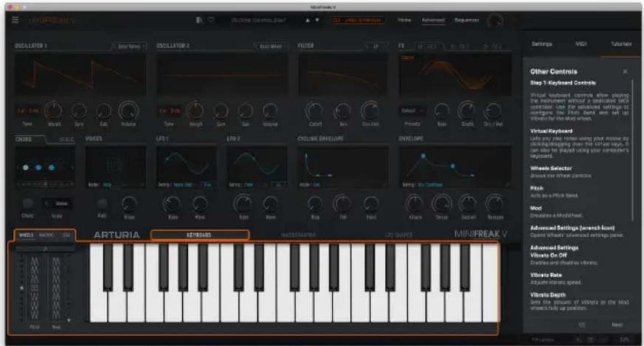Click the Envelope Attack knob
This screenshot has height=346, width=644.
(415, 204)
